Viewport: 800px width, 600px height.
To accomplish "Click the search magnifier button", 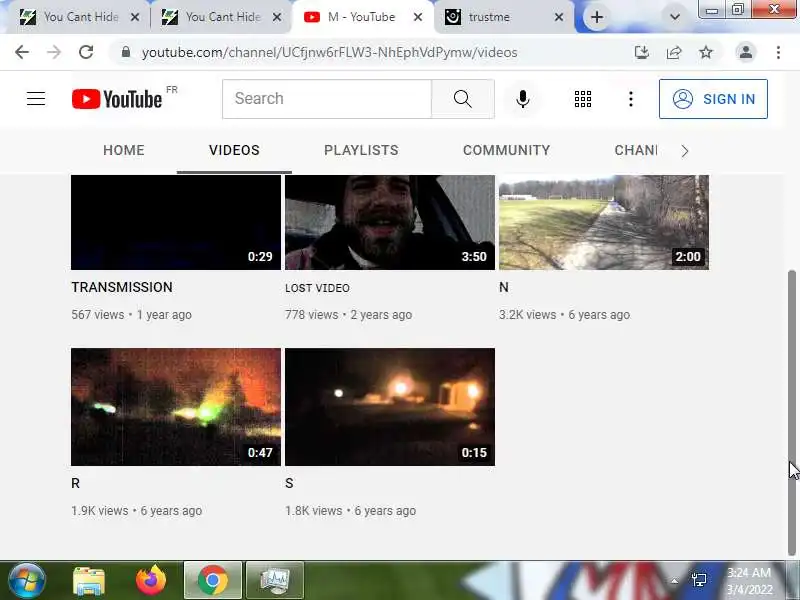I will (463, 98).
